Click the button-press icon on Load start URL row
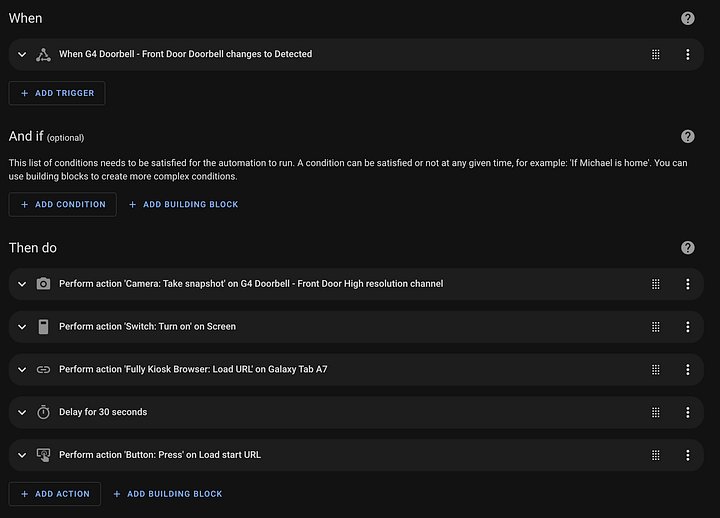This screenshot has width=720, height=518. click(43, 455)
